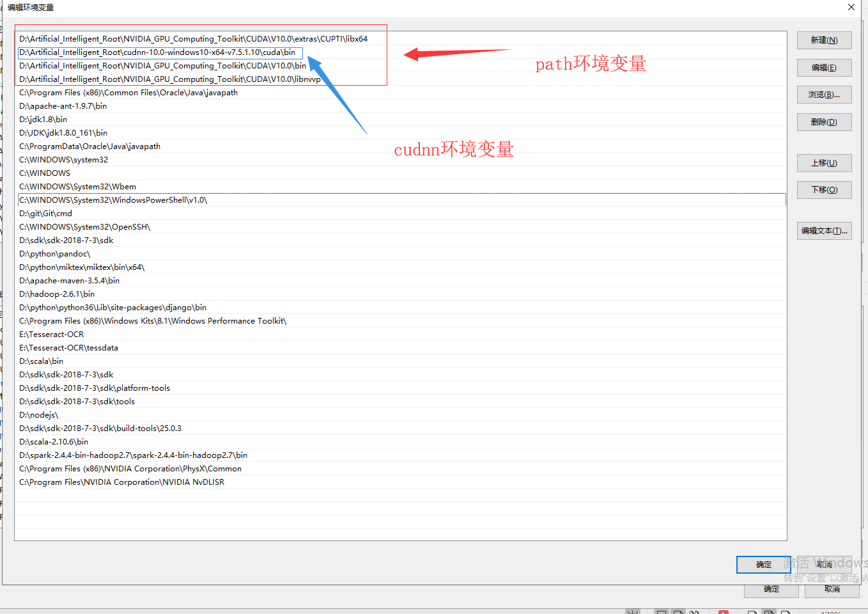This screenshot has width=868, height=614.
Task: Click 确定 in the window behind
Action: (x=771, y=591)
